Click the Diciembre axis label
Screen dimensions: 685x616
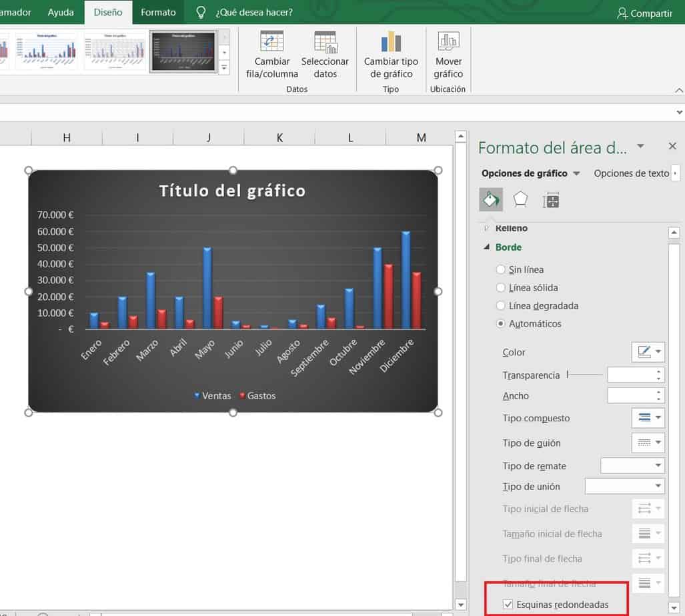coord(396,355)
